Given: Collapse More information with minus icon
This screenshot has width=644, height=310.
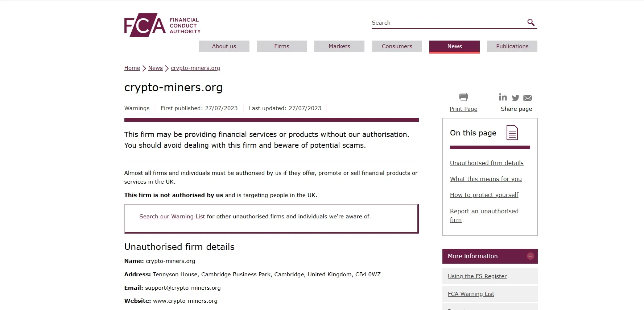Looking at the screenshot, I should tap(531, 256).
